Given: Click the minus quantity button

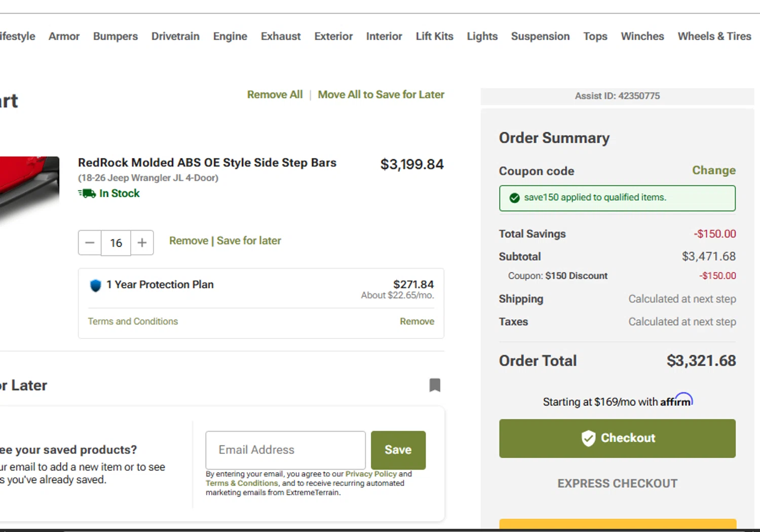Looking at the screenshot, I should [90, 243].
